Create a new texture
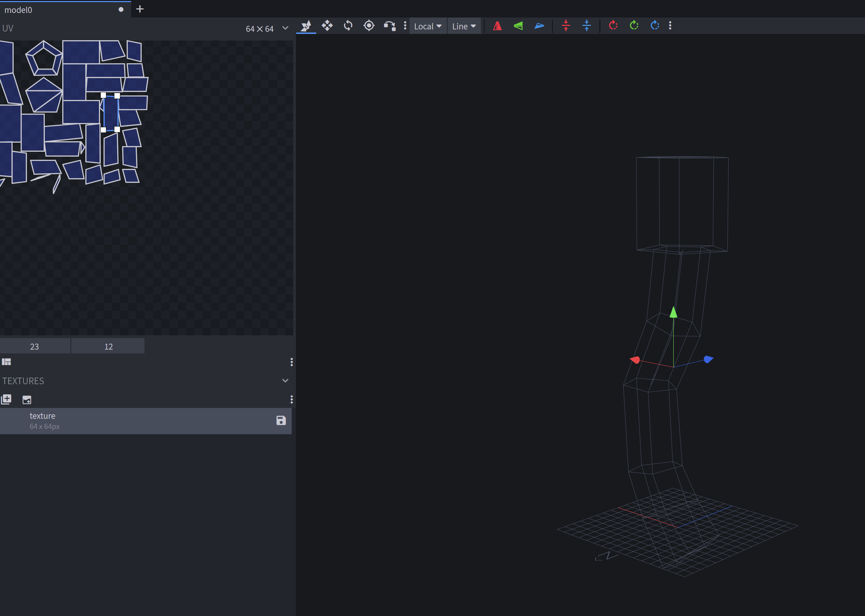 tap(6, 399)
